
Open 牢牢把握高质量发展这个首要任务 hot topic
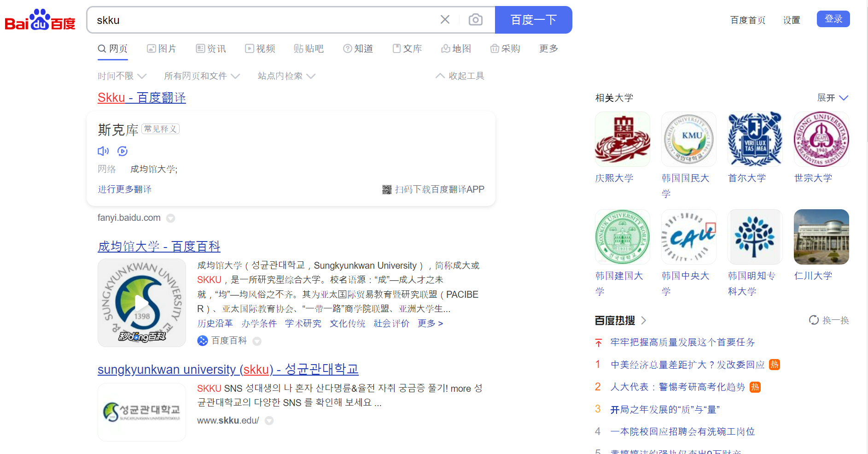point(683,342)
